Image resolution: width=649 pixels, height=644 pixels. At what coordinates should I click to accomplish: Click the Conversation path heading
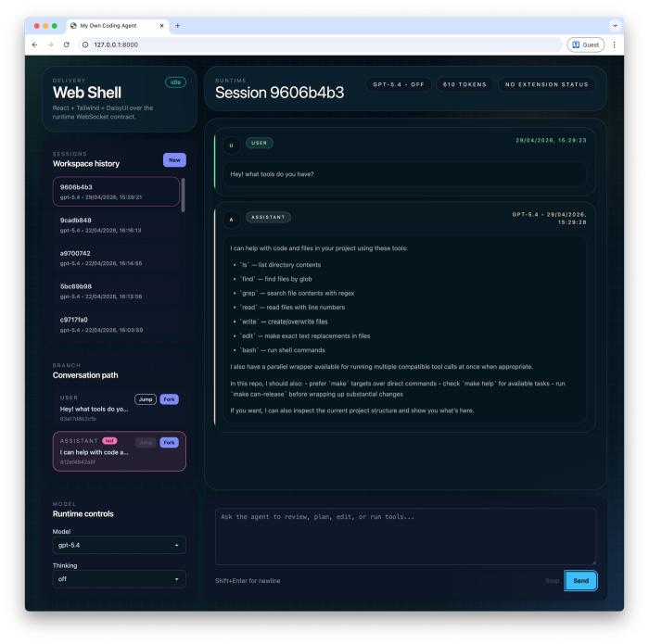(85, 375)
